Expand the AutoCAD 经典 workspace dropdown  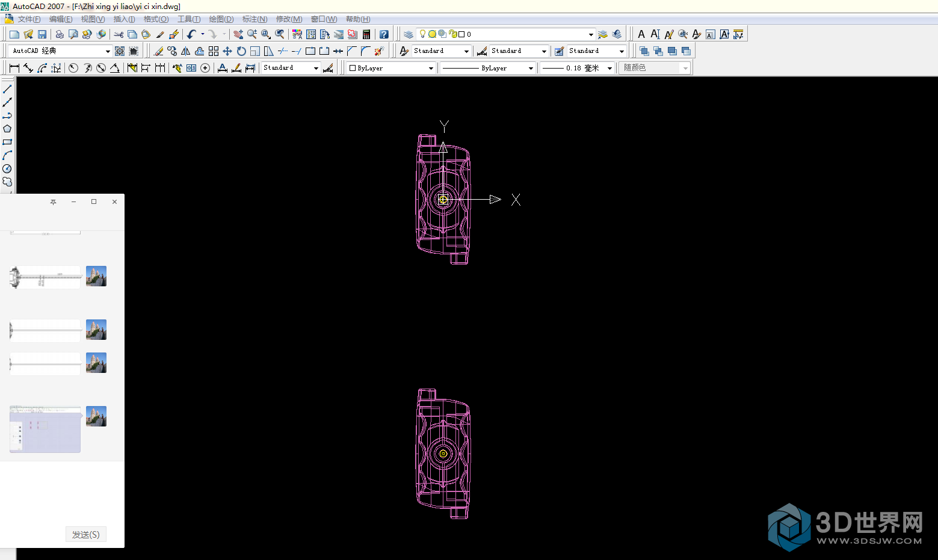tap(108, 51)
